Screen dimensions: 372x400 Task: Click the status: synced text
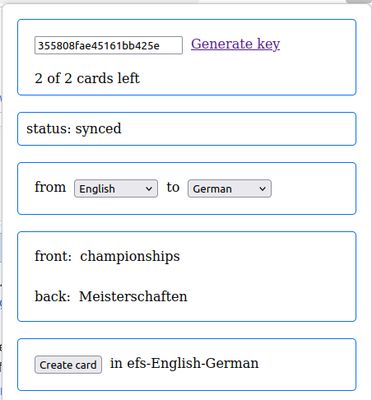coord(74,129)
